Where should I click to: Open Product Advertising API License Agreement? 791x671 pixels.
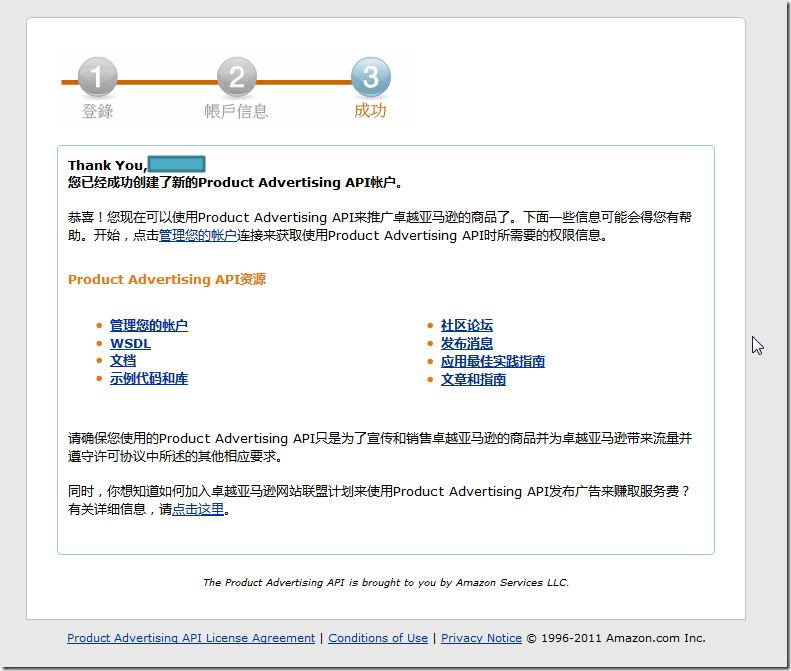(191, 638)
